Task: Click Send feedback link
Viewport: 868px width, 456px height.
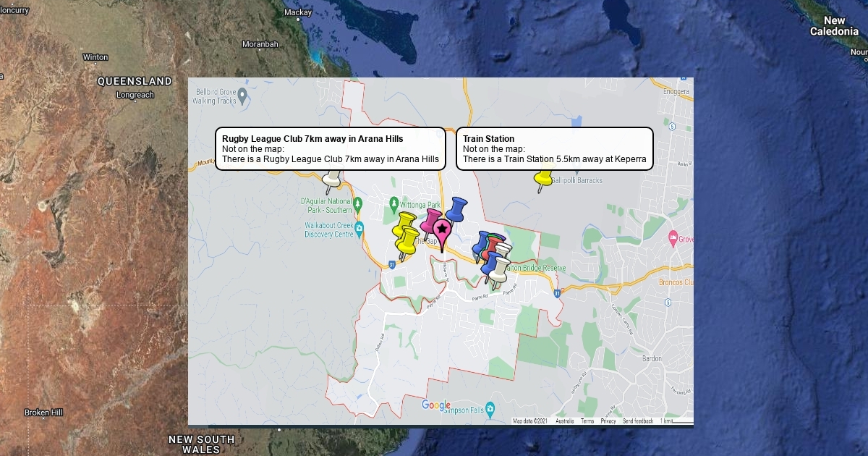Action: point(637,421)
